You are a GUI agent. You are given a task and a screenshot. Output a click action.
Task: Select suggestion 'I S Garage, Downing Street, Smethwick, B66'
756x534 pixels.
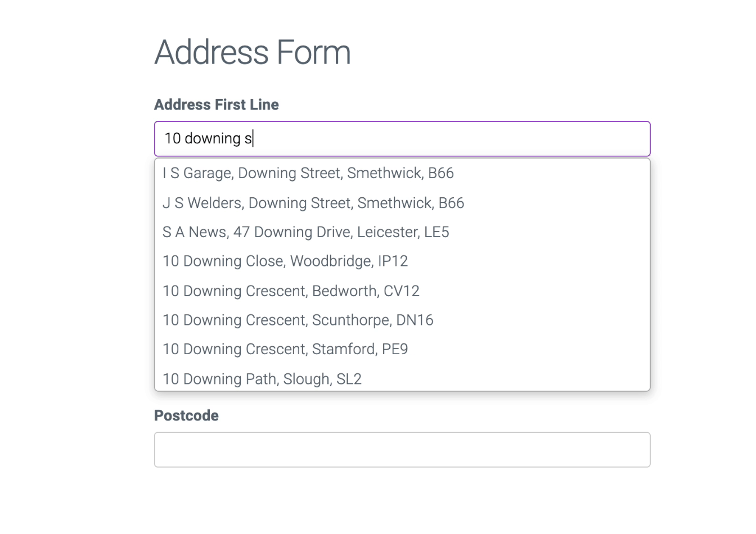coord(308,173)
